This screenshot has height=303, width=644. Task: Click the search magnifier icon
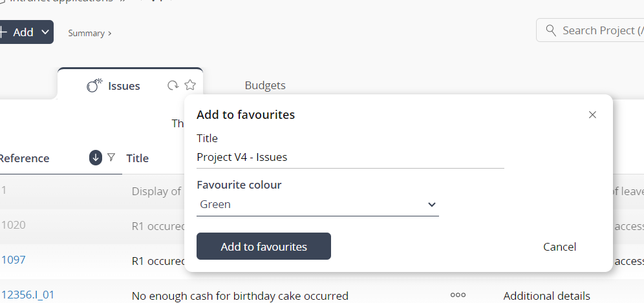pyautogui.click(x=551, y=30)
